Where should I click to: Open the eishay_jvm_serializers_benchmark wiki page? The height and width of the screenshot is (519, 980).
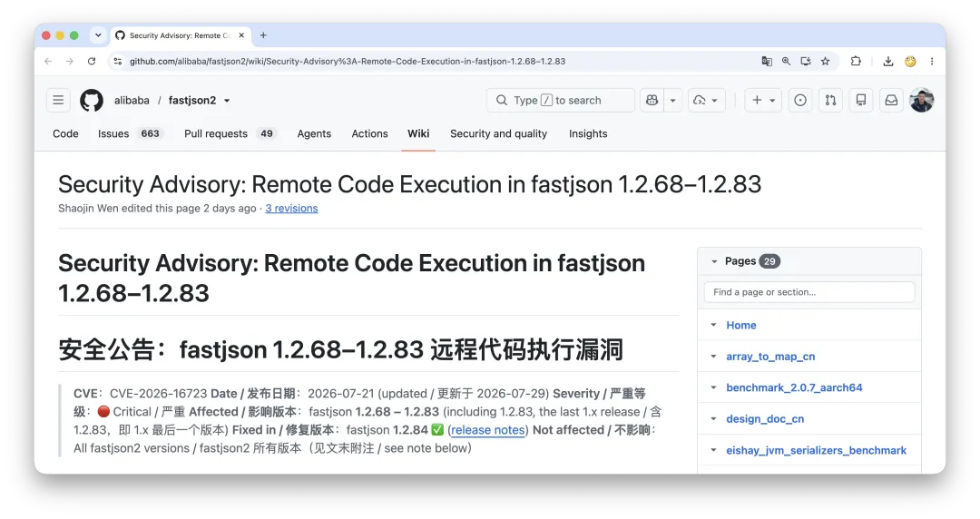click(x=817, y=450)
